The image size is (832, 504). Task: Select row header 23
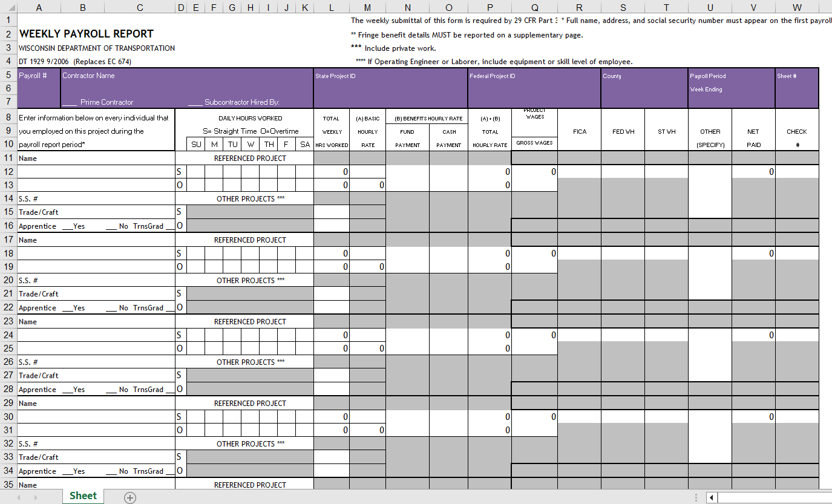(8, 321)
